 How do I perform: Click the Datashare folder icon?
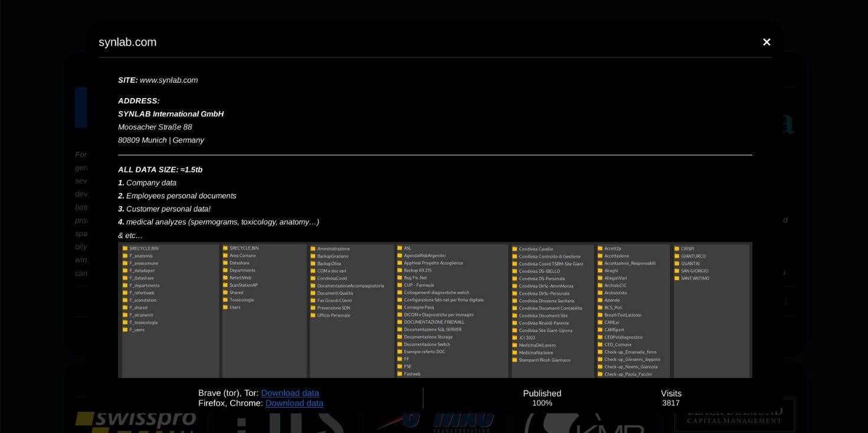click(x=225, y=263)
